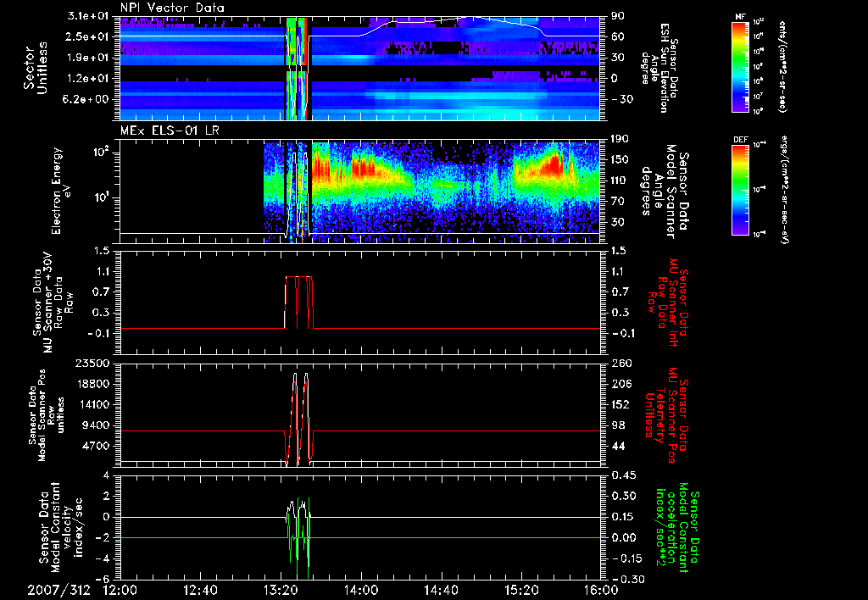This screenshot has width=868, height=600.
Task: Click the 70 scanner angle tick label
Action: (x=617, y=202)
